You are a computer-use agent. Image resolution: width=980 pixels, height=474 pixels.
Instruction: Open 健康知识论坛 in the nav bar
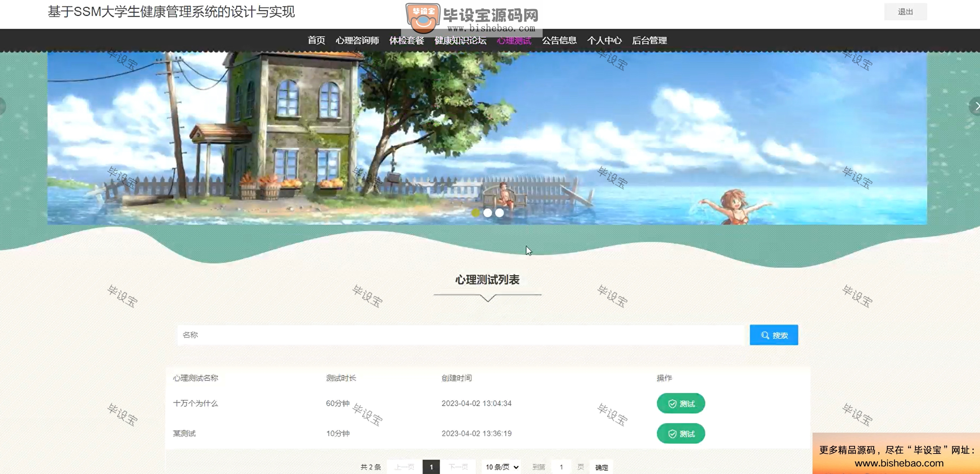click(460, 40)
